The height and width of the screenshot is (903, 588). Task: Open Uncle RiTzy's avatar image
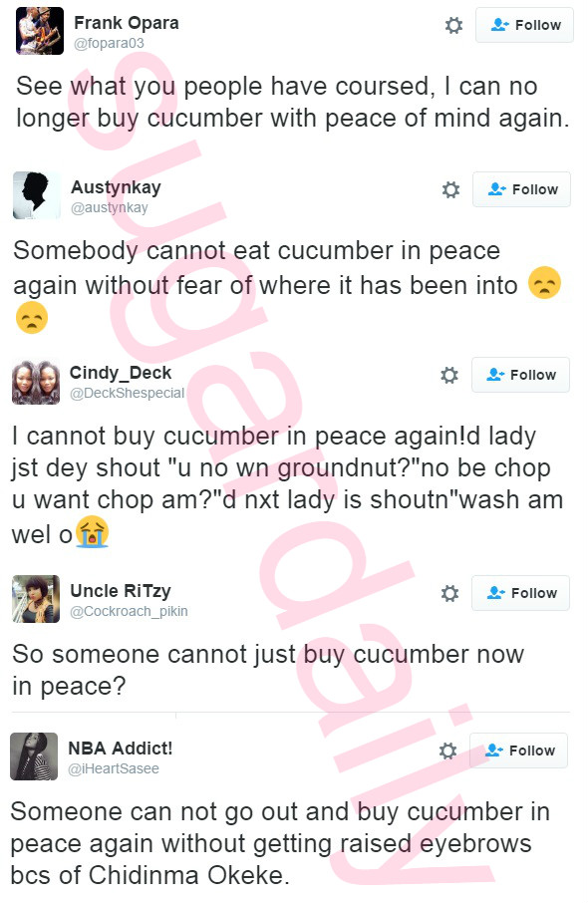36,599
